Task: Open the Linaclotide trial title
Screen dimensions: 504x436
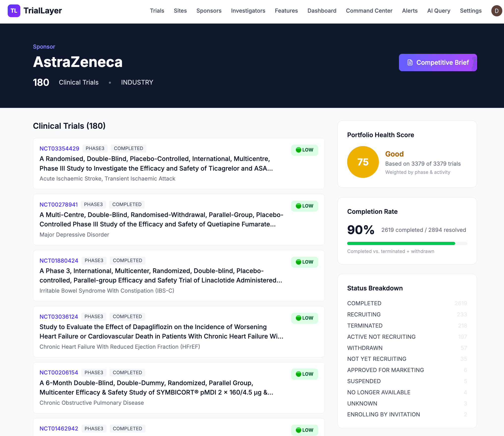Action: click(161, 276)
